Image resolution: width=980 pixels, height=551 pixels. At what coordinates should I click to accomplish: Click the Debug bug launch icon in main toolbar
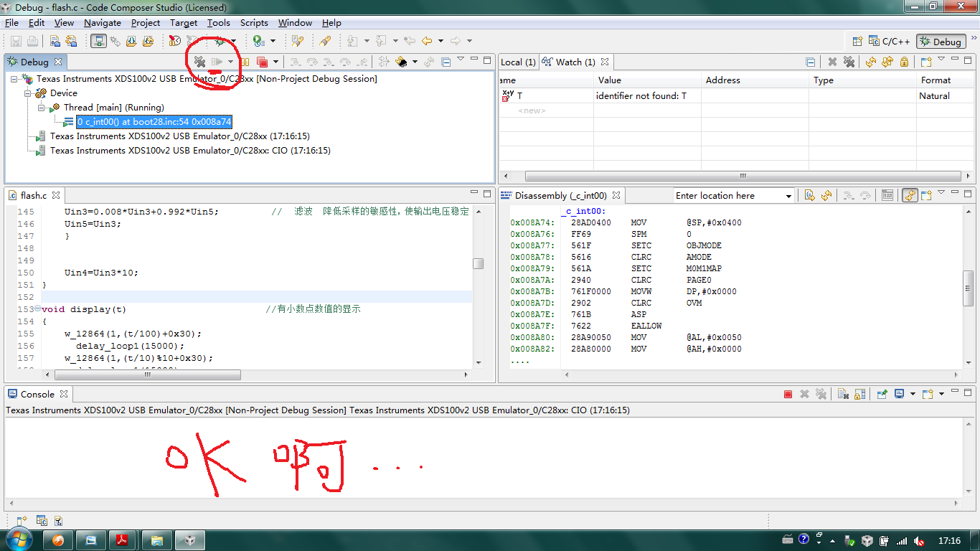tap(220, 42)
